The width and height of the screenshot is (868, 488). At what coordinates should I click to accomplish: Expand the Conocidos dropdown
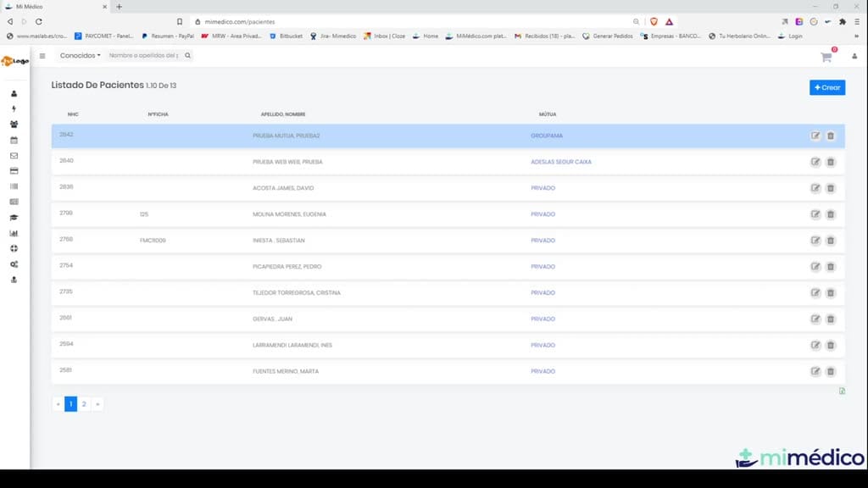(81, 55)
